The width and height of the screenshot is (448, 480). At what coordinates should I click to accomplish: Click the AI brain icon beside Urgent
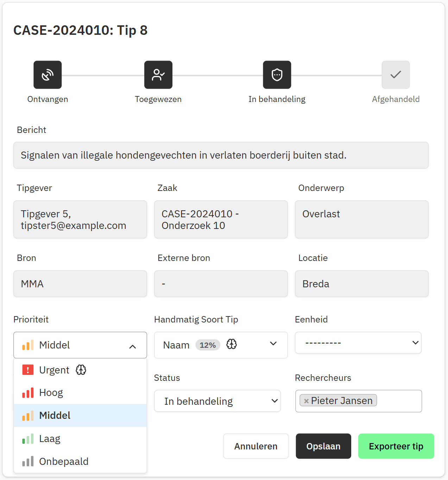coord(81,370)
